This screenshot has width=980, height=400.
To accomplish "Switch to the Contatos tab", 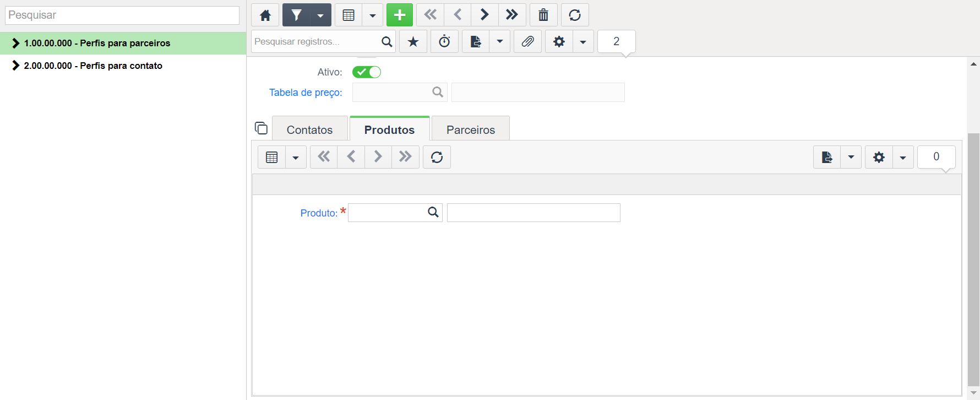I will [x=310, y=129].
